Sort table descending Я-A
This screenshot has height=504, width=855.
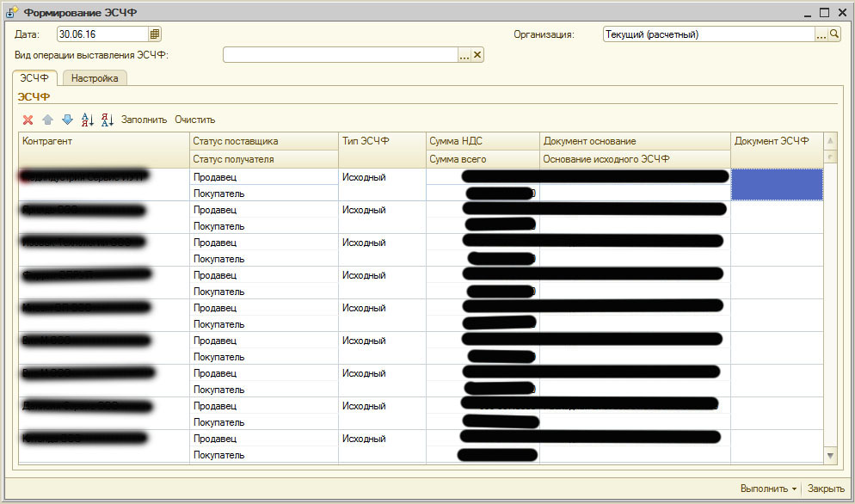[x=107, y=120]
